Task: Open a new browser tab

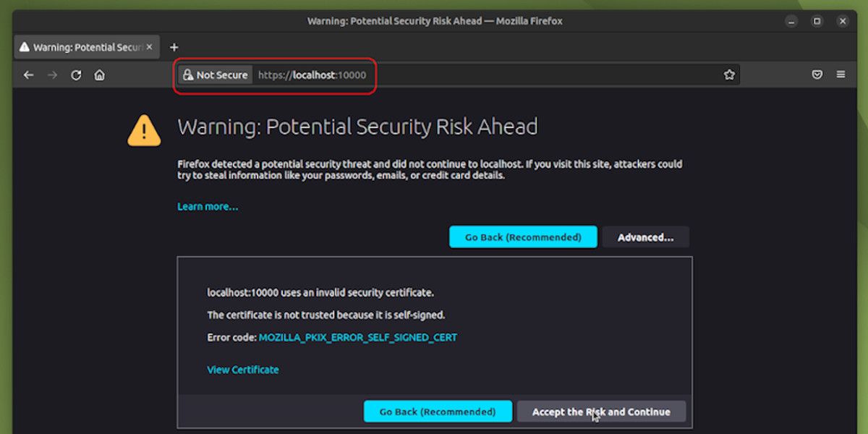Action: (174, 46)
